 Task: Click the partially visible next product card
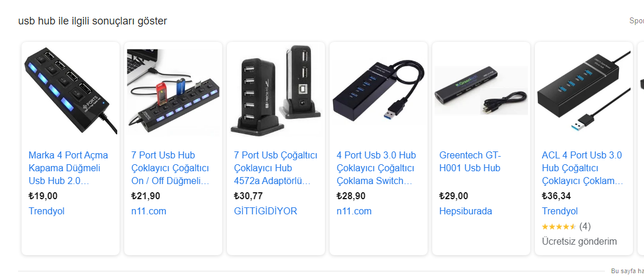click(x=640, y=149)
